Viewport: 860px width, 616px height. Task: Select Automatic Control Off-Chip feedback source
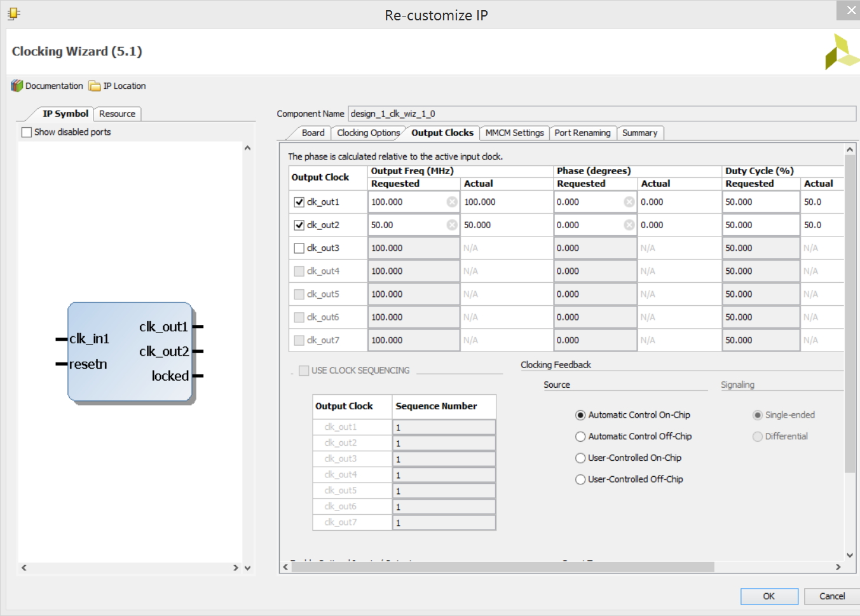click(580, 437)
